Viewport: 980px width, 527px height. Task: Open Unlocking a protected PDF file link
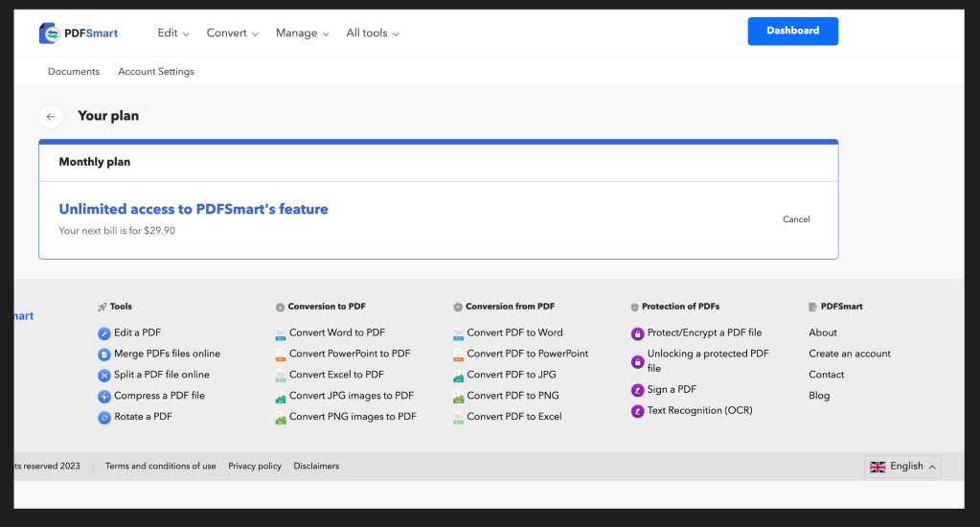[708, 360]
